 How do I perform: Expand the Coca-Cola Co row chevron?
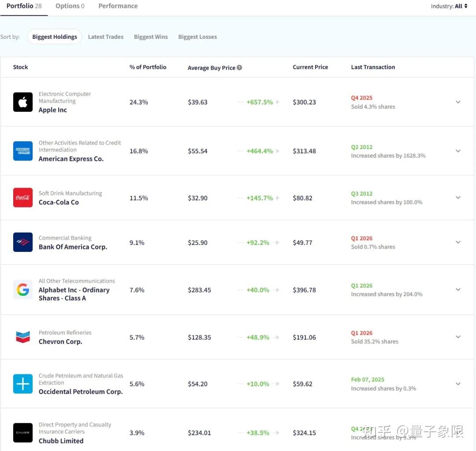458,197
